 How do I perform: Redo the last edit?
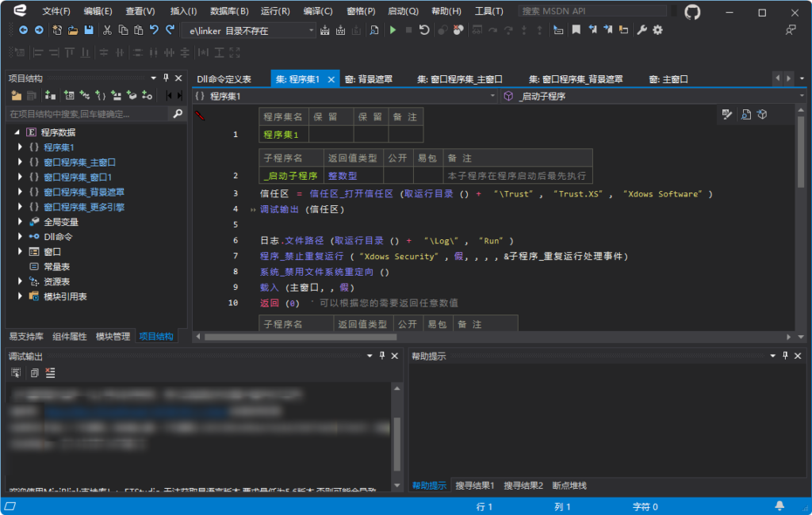(170, 31)
